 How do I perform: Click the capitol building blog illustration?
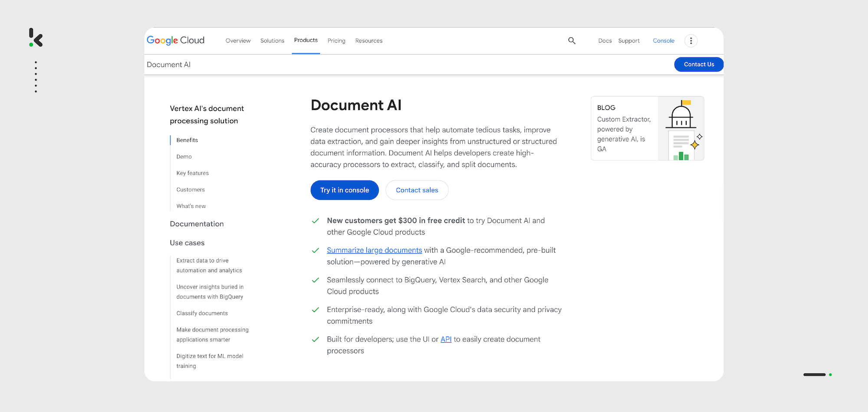tap(681, 128)
